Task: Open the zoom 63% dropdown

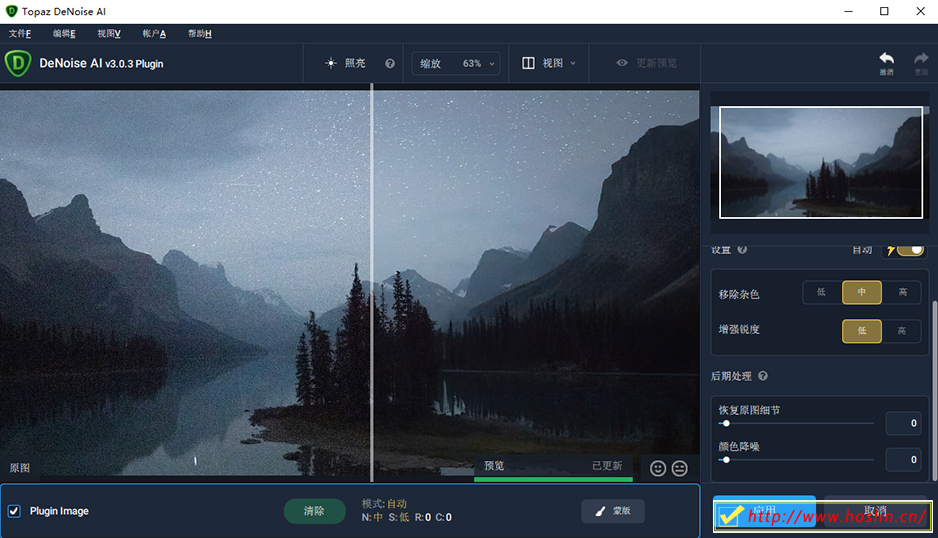Action: tap(456, 63)
